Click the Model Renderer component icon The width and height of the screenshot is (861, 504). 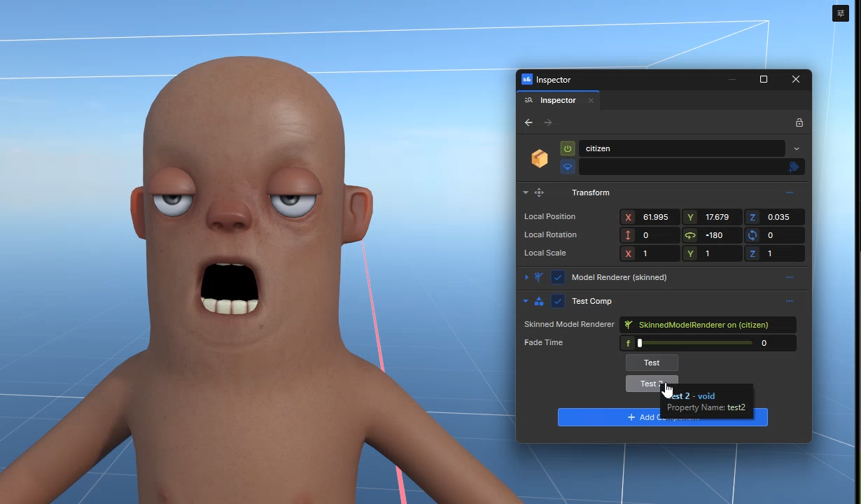539,277
